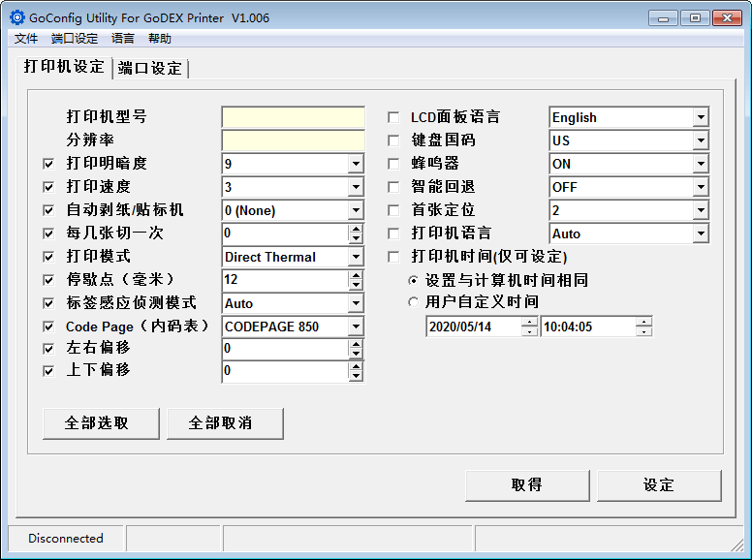Increase the 上下偏移 value with up arrow
This screenshot has width=752, height=560.
click(x=356, y=366)
